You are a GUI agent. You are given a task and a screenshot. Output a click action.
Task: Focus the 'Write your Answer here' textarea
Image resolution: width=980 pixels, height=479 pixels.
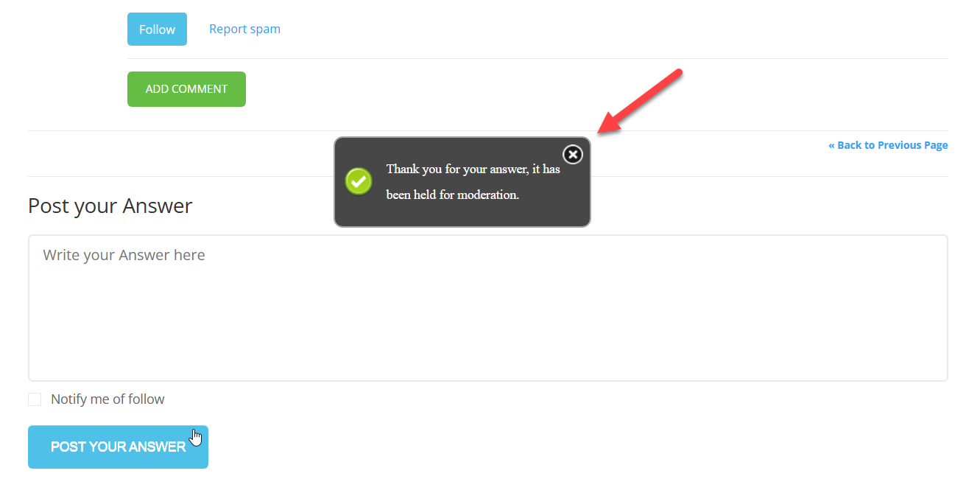487,308
